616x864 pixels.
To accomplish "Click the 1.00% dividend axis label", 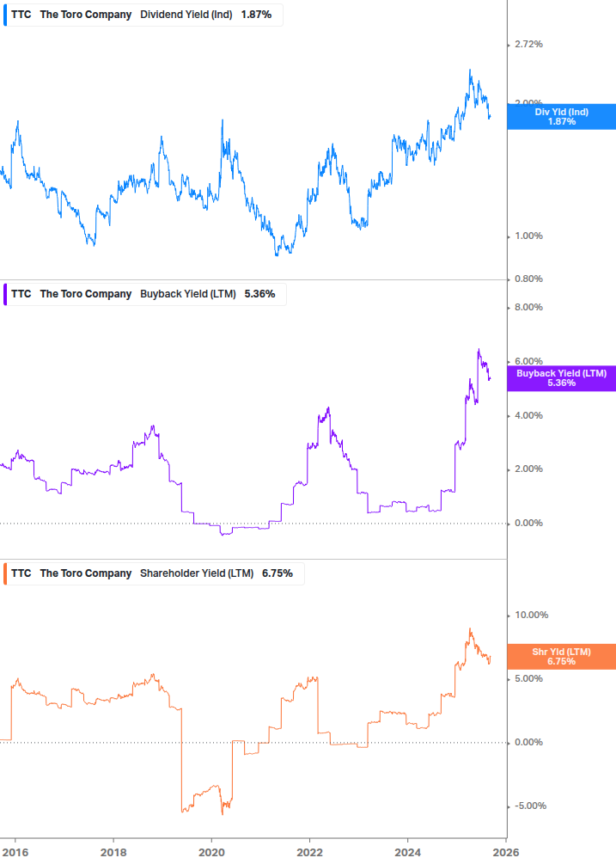I will [x=528, y=236].
